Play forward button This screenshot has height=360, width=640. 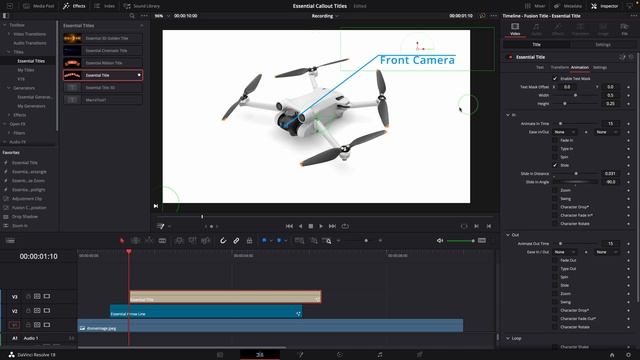(321, 226)
